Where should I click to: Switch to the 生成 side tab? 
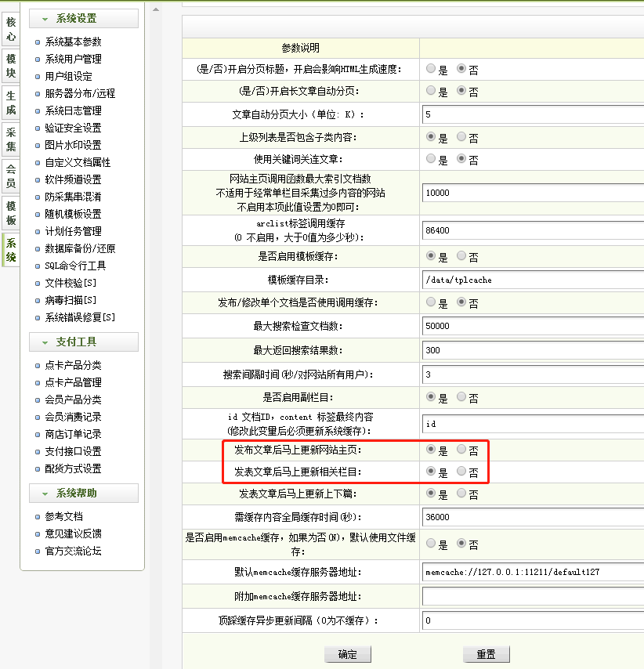(11, 103)
